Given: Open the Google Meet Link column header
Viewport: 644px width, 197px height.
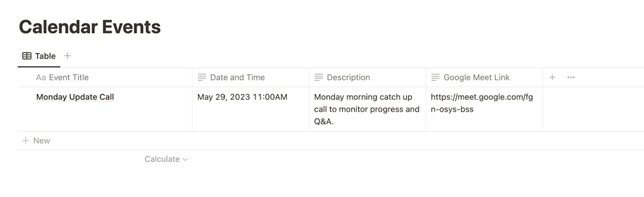Looking at the screenshot, I should (x=477, y=78).
